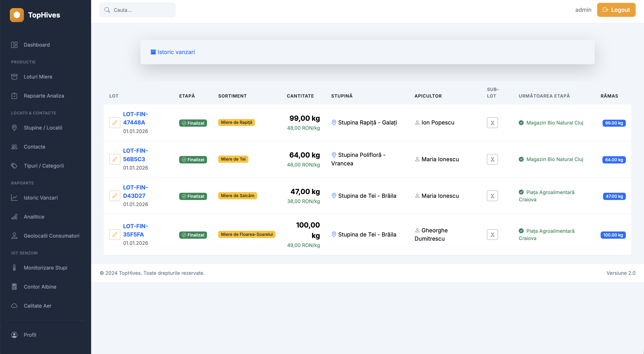
Task: Click the location pin for Stupina de Tei - Brăila
Action: point(334,196)
